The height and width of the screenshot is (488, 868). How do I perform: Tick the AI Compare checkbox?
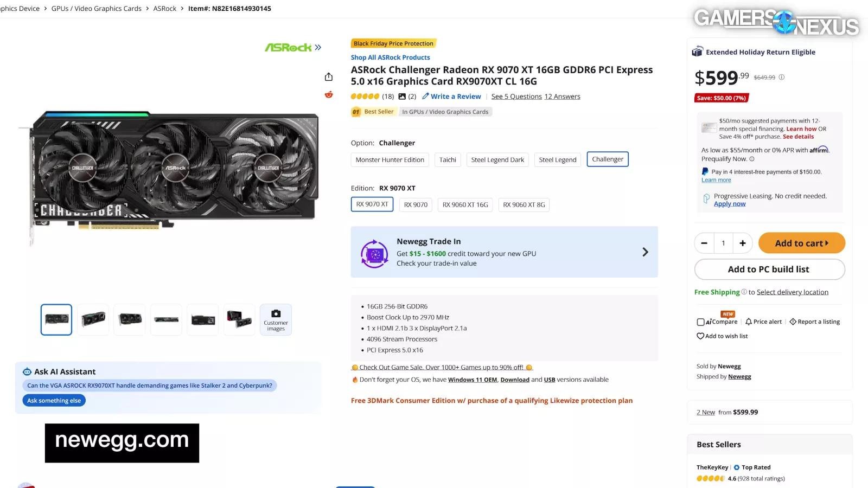coord(700,322)
